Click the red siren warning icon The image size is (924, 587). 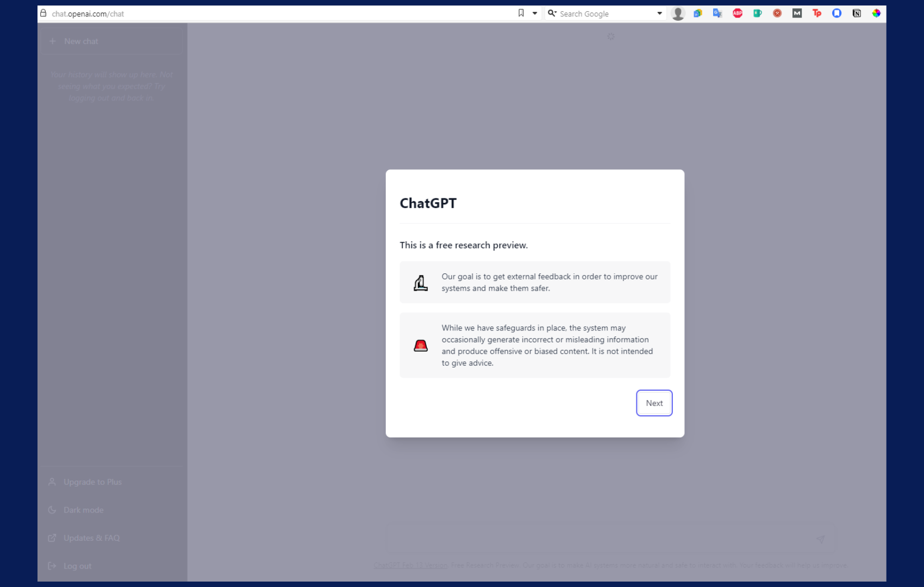pos(421,346)
